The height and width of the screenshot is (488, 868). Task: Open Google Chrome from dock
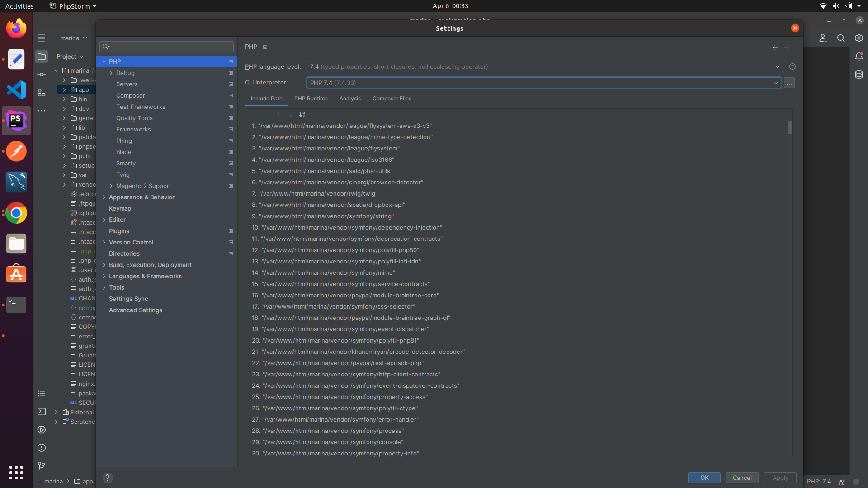[16, 213]
